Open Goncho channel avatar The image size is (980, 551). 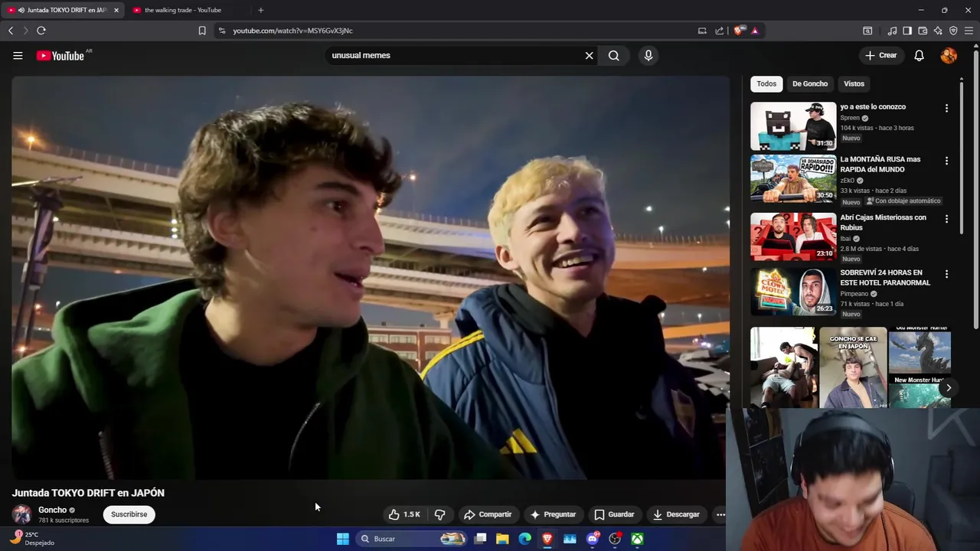point(21,514)
